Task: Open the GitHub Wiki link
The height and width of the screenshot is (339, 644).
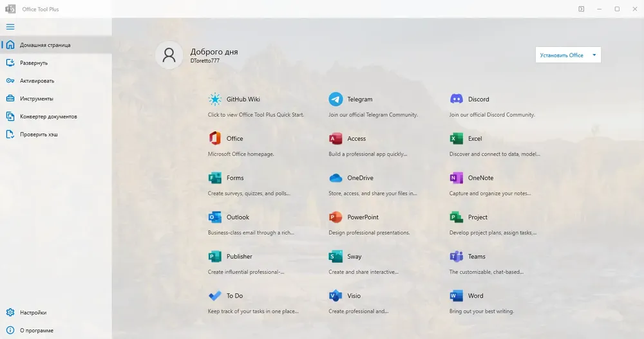Action: pos(243,99)
